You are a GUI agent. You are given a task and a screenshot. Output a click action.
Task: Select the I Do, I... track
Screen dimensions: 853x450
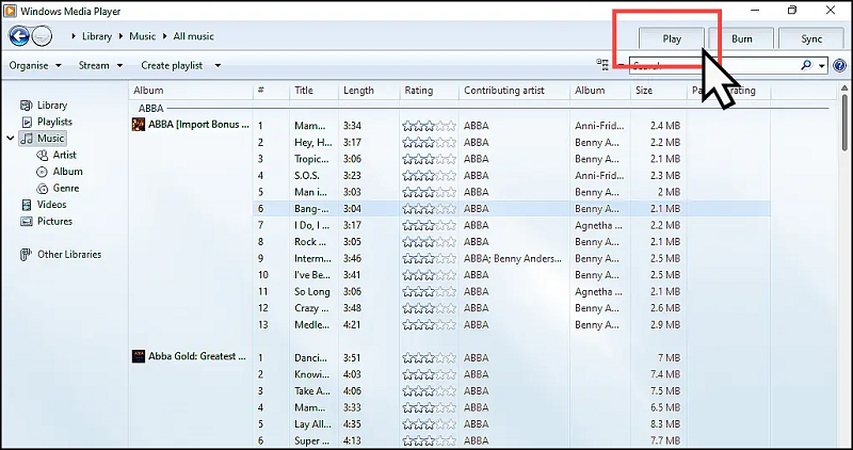click(312, 225)
